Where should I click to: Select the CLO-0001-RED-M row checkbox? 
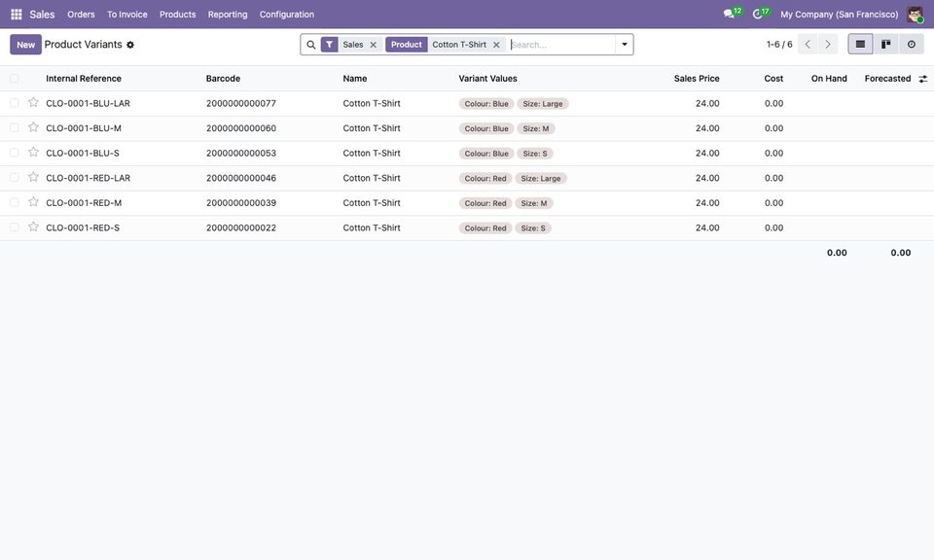(x=15, y=203)
